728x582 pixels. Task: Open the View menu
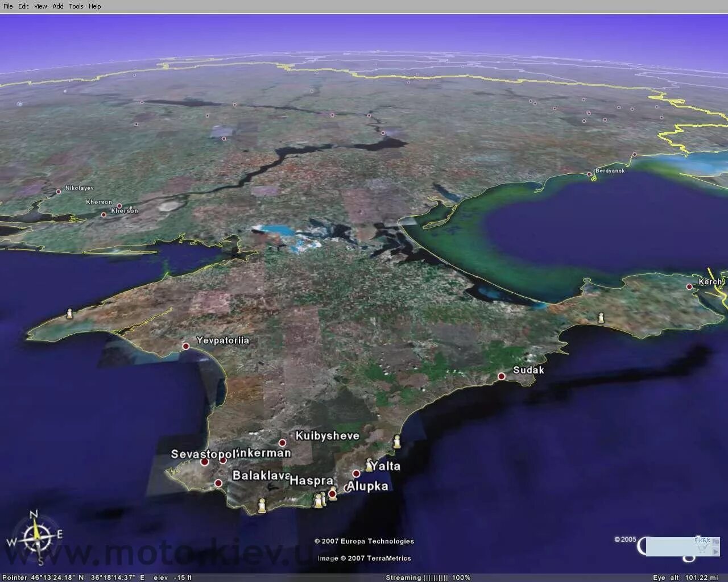pyautogui.click(x=40, y=6)
